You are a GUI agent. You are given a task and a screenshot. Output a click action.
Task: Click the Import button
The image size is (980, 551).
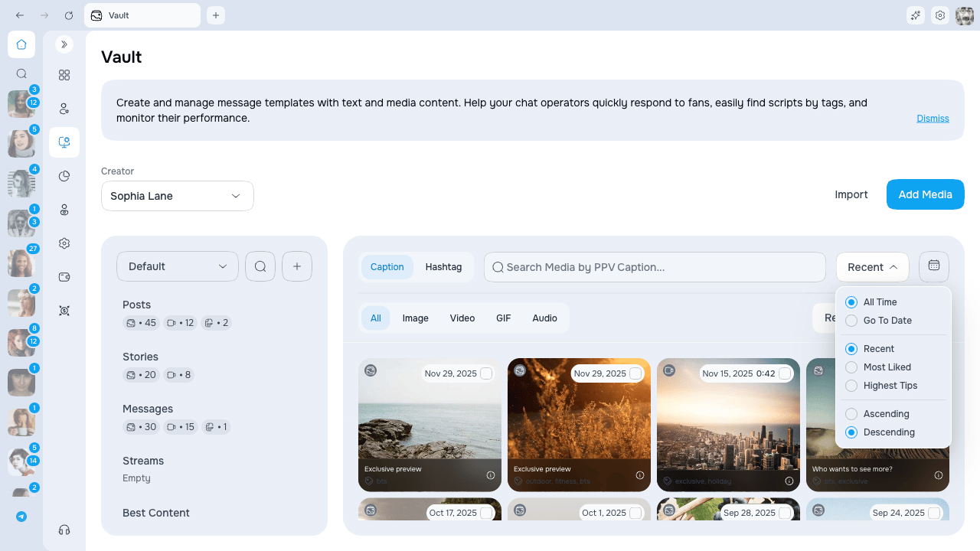point(851,194)
